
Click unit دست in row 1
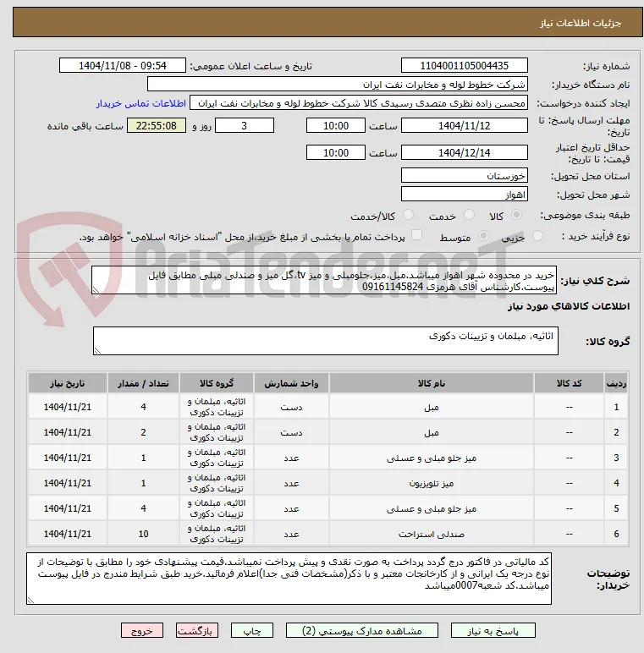coord(291,408)
